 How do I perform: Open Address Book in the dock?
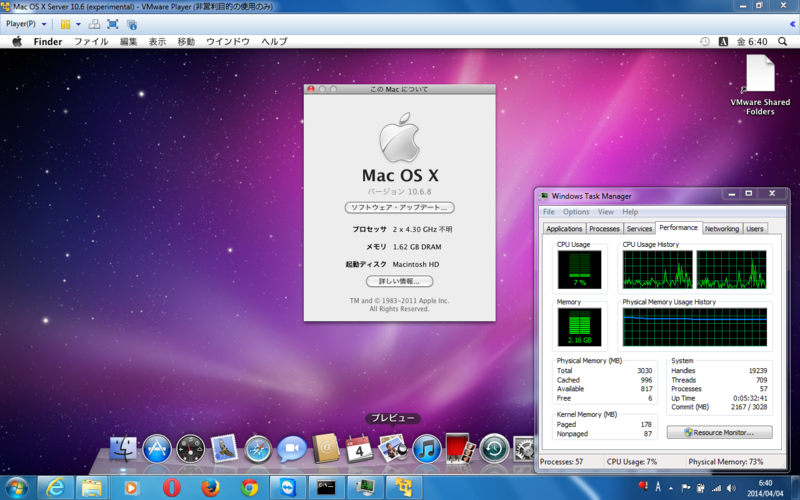pos(326,449)
